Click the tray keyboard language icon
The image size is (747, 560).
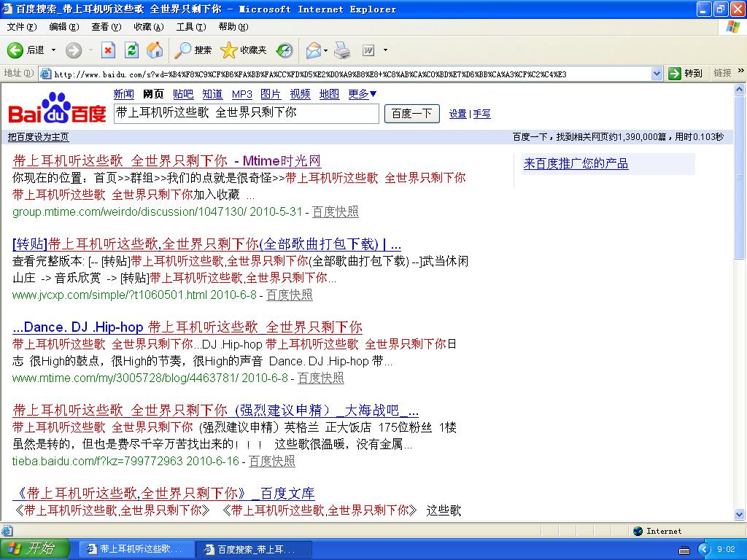tap(684, 550)
